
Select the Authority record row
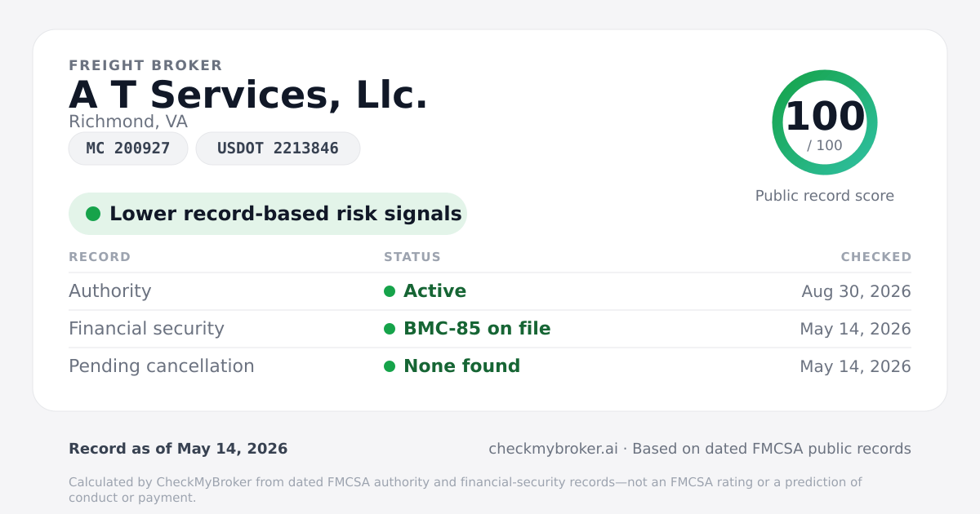pyautogui.click(x=490, y=291)
